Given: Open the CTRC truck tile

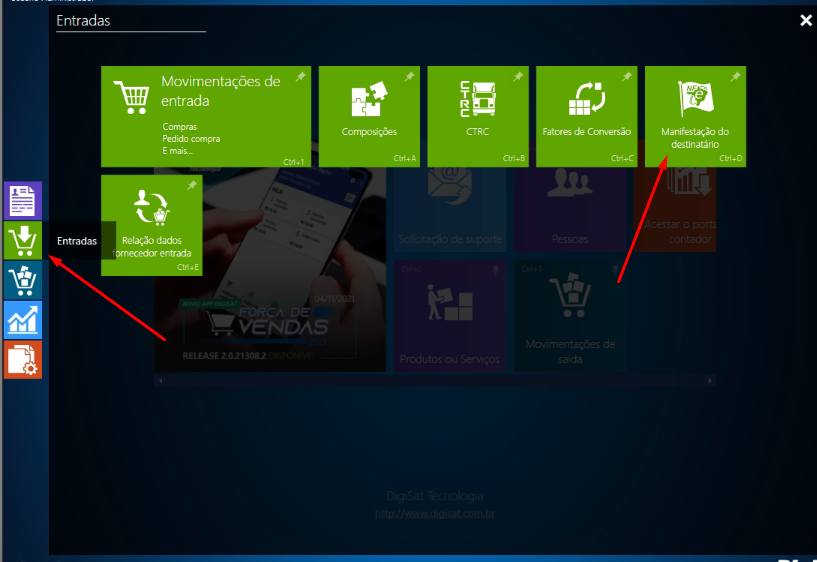Looking at the screenshot, I should [478, 116].
